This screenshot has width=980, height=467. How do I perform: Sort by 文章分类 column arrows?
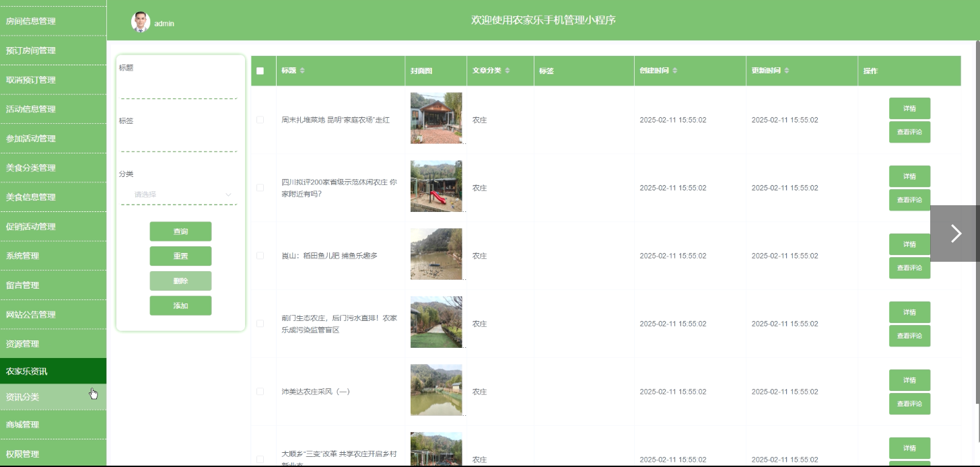click(508, 71)
